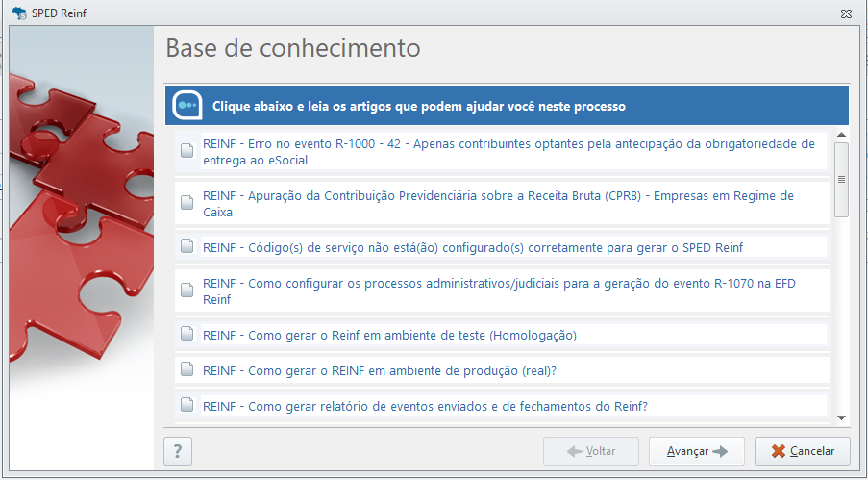Screen dimensions: 868x480
Task: Click the 'Base de conhecimento' heading
Action: (x=293, y=48)
